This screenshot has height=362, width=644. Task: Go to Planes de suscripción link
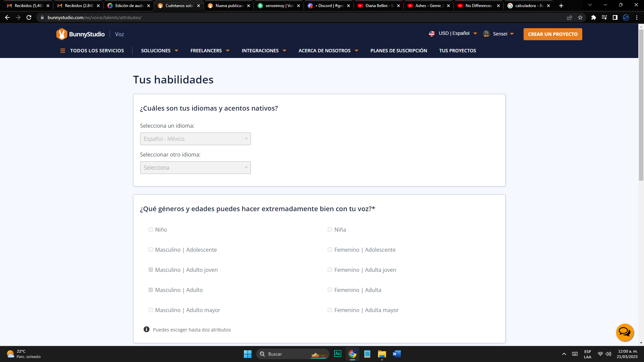(398, 51)
